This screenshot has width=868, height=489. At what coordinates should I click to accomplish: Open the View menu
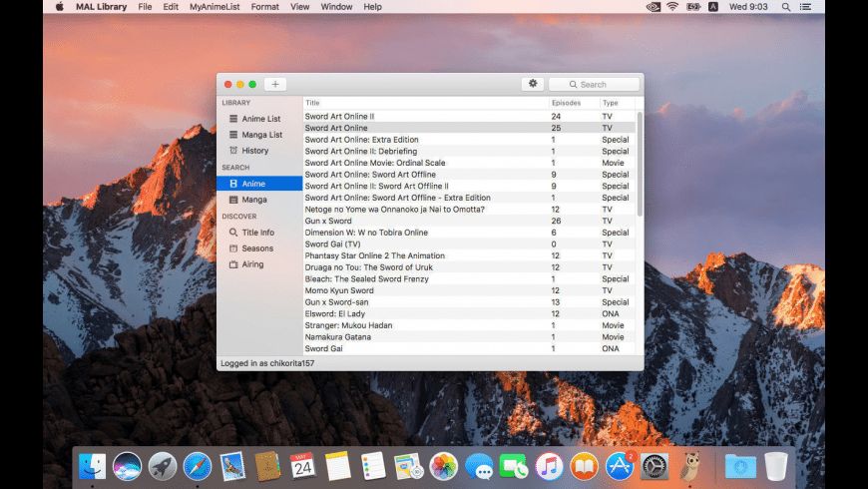click(300, 7)
